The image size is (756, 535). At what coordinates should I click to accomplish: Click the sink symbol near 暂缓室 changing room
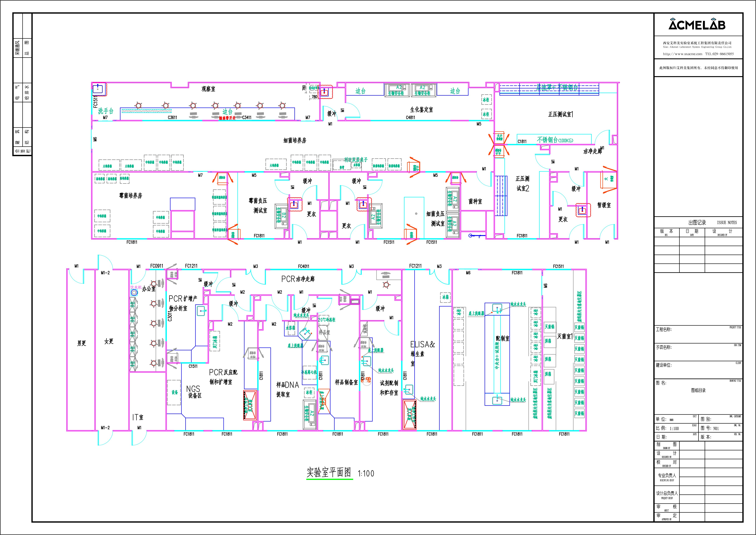582,210
